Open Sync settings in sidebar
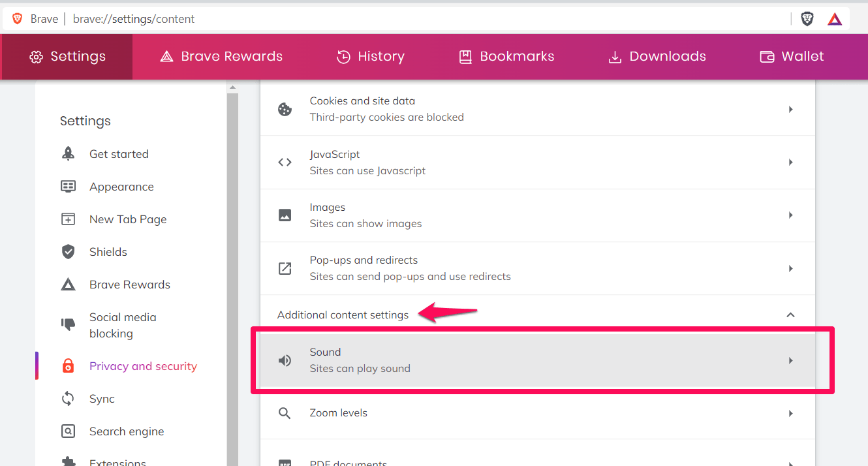Image resolution: width=868 pixels, height=466 pixels. point(102,399)
